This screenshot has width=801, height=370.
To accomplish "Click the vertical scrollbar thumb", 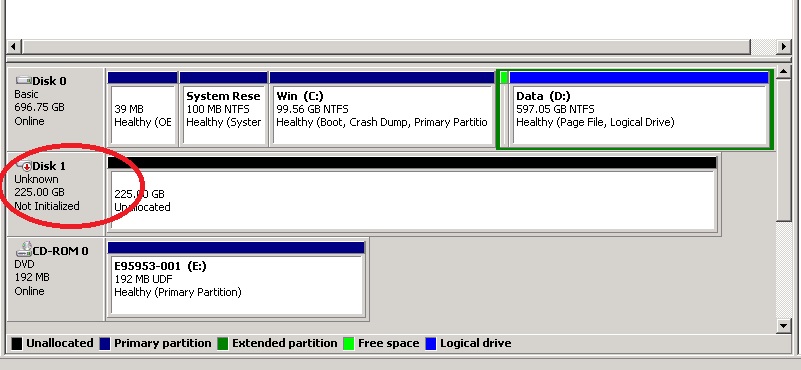I will 784,150.
